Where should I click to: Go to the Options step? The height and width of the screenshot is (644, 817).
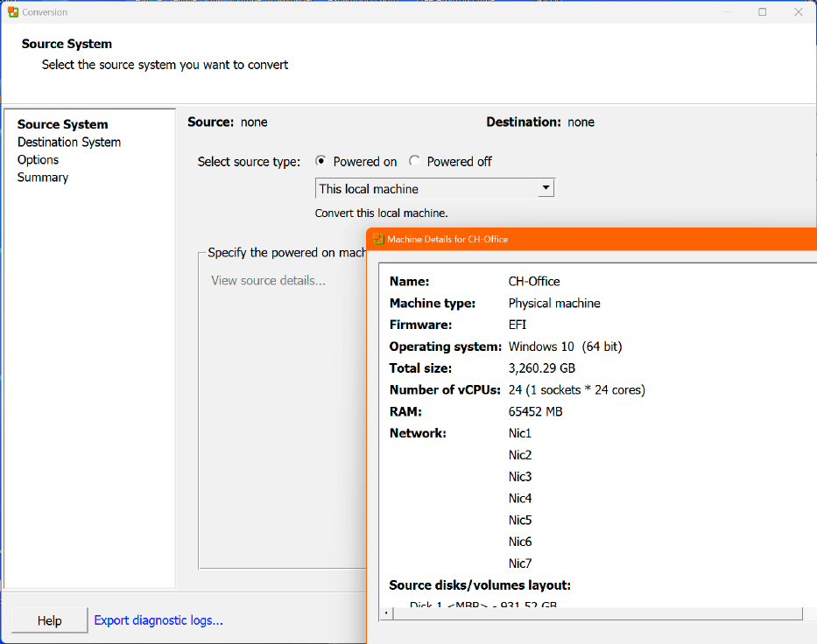coord(38,160)
